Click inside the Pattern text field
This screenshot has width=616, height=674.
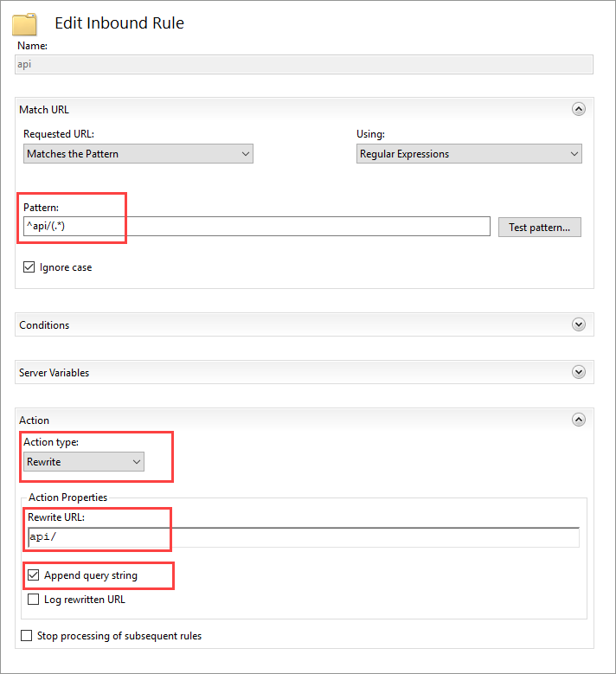click(x=257, y=226)
